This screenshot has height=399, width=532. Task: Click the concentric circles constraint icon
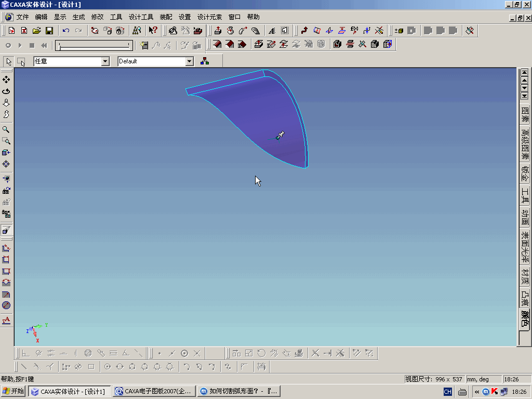[x=88, y=353]
